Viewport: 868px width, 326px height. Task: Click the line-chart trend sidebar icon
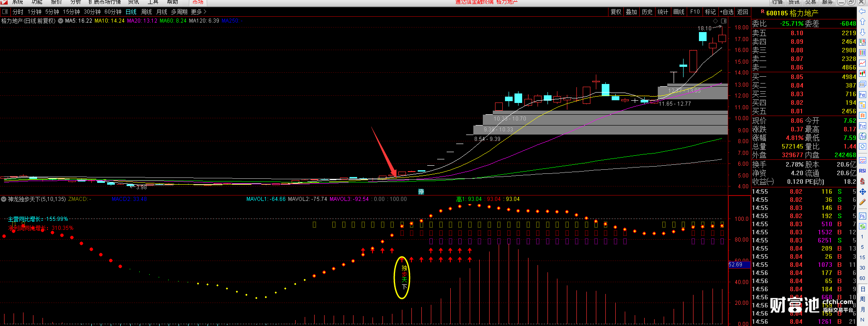coord(863,63)
